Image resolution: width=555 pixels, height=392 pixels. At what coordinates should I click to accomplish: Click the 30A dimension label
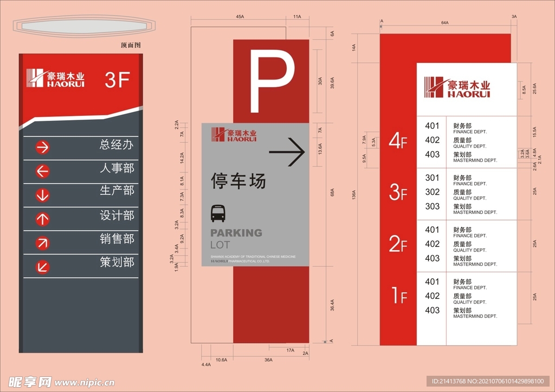point(320,81)
